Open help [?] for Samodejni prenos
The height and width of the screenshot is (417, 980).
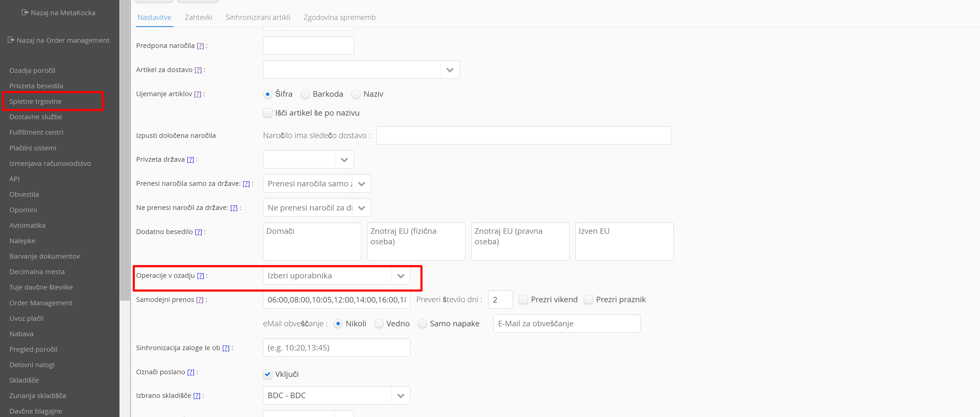(x=200, y=300)
